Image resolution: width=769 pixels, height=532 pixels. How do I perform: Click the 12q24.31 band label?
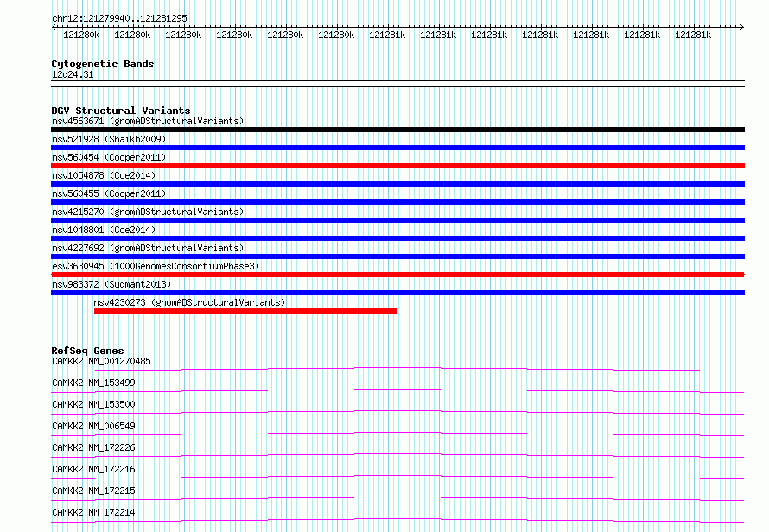[72, 74]
